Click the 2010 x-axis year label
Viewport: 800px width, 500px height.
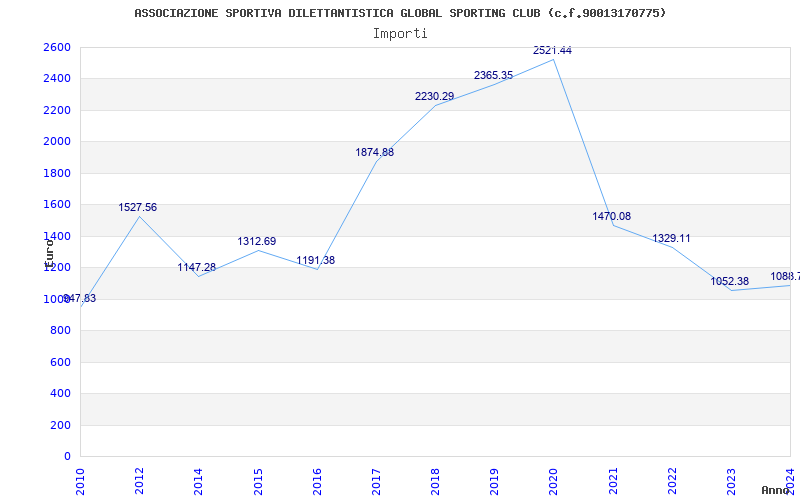80,481
